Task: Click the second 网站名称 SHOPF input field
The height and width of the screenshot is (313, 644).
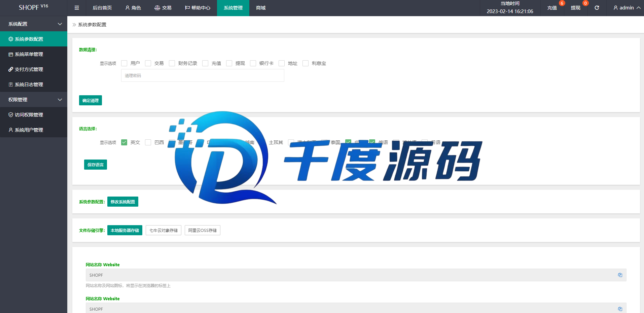Action: pos(356,308)
